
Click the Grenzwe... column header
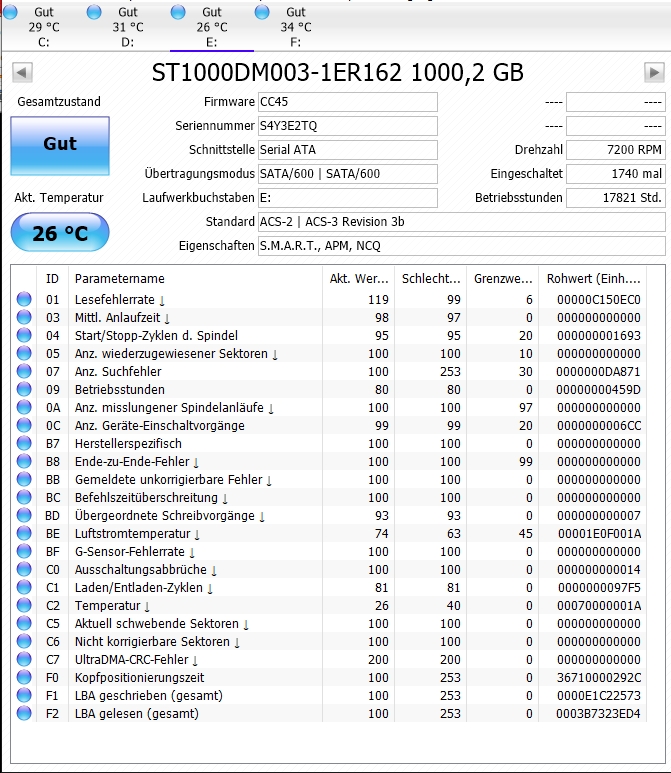[502, 279]
